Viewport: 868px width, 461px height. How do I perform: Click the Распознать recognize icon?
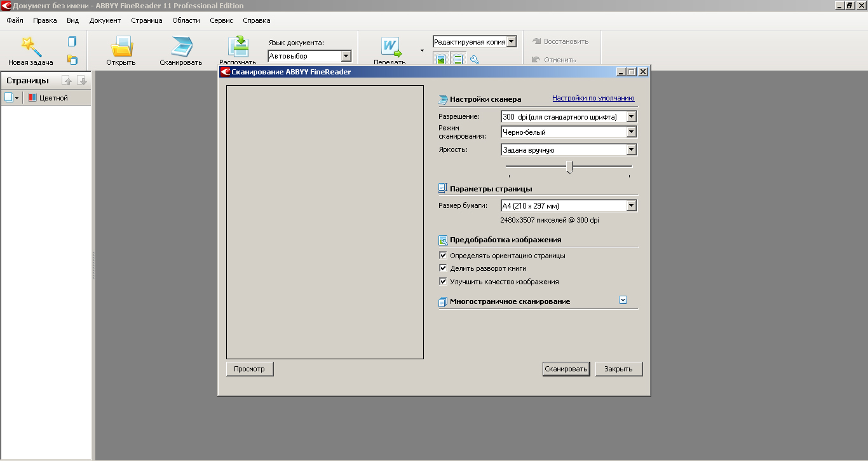[x=238, y=46]
